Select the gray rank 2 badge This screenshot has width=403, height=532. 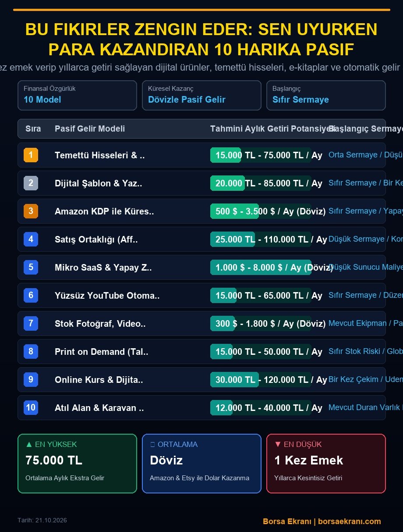point(31,183)
